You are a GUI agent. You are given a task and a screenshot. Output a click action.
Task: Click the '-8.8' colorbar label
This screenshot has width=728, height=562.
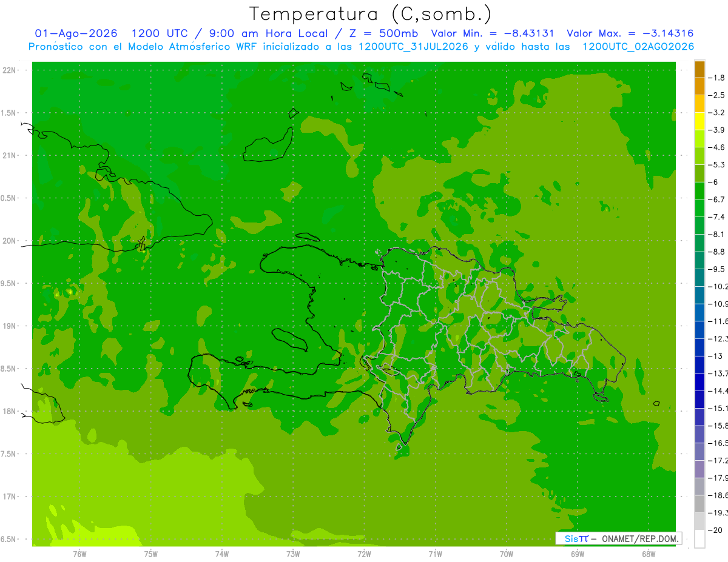[x=717, y=252]
